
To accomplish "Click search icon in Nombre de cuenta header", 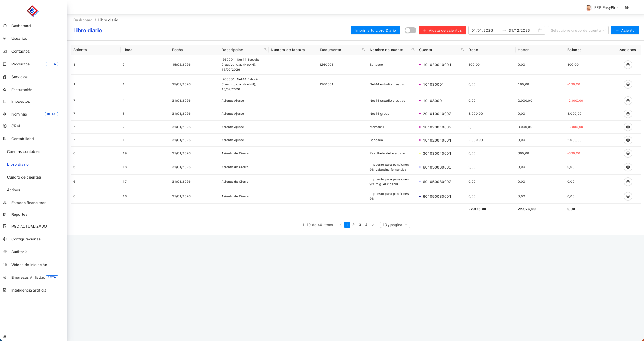I will [x=413, y=50].
